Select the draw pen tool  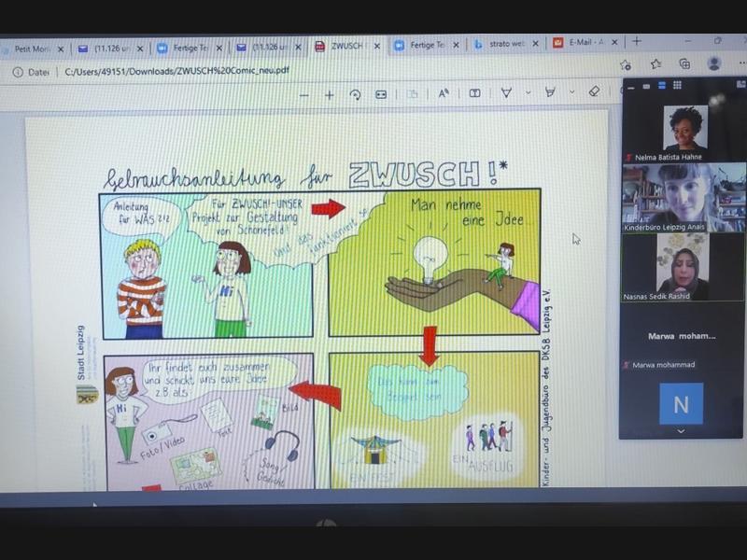[506, 92]
